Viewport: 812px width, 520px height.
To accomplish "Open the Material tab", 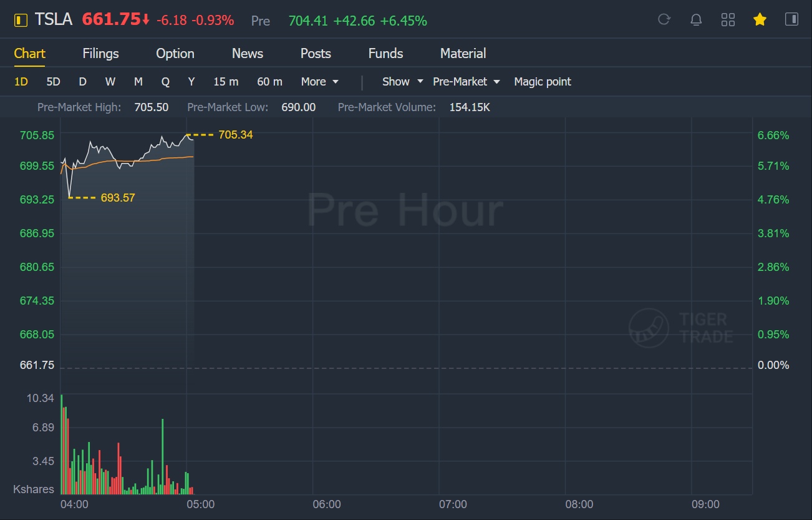I will click(463, 54).
